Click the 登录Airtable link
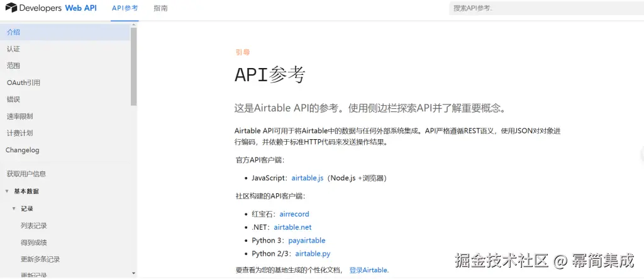Viewport: 644px width, 279px height. pos(369,270)
